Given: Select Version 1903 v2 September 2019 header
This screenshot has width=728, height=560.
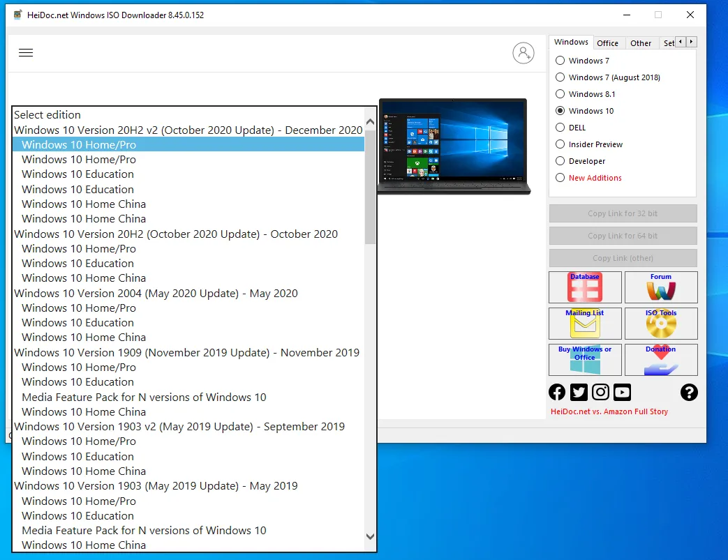Looking at the screenshot, I should pos(188,426).
